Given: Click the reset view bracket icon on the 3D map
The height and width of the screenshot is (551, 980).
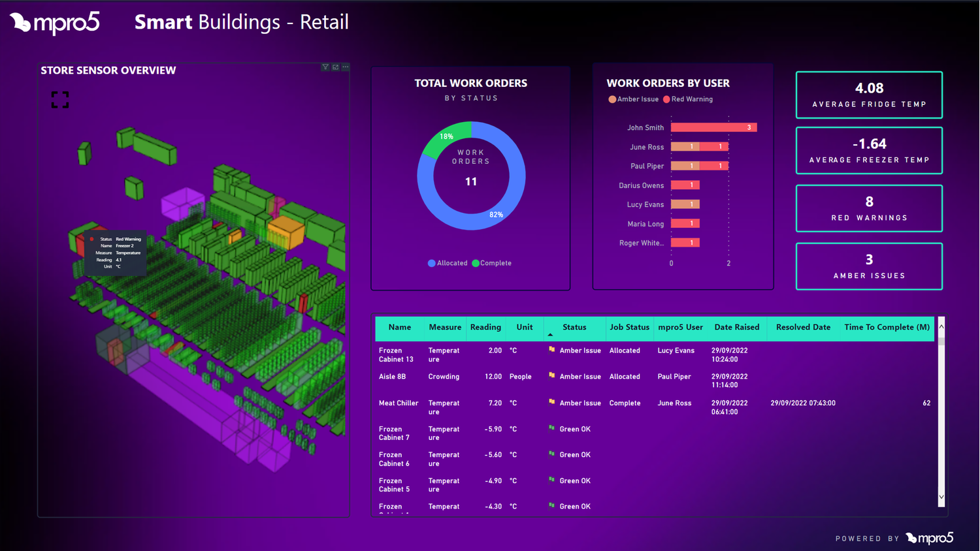Looking at the screenshot, I should (60, 99).
